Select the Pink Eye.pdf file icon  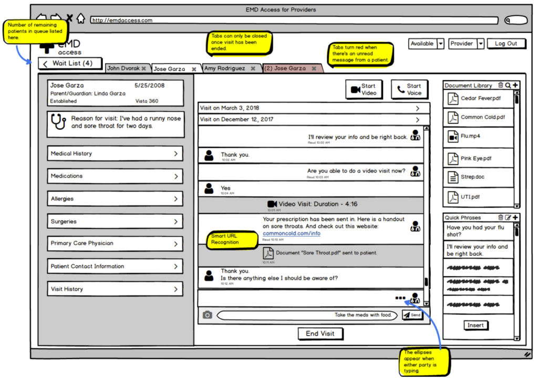click(x=453, y=158)
